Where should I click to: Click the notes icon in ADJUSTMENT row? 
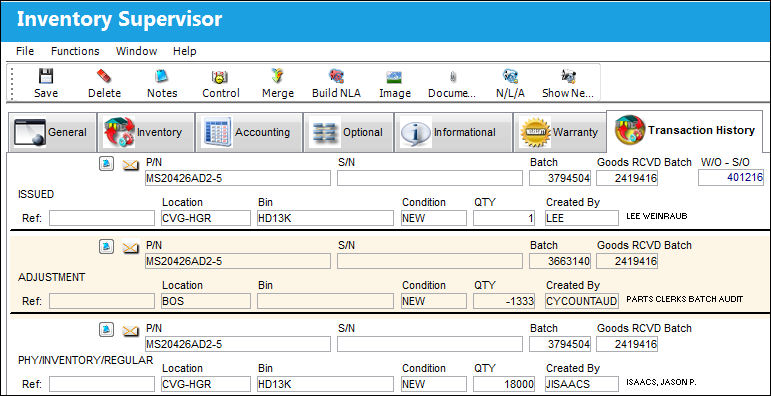106,247
